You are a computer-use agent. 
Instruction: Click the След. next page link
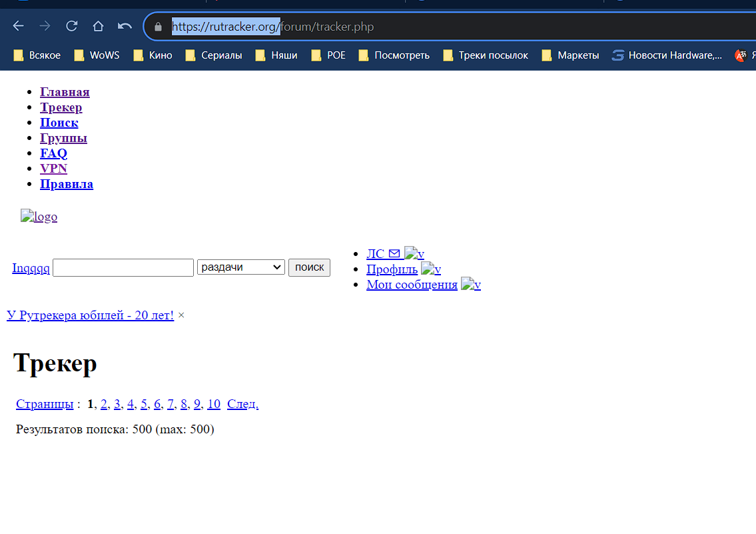click(242, 404)
